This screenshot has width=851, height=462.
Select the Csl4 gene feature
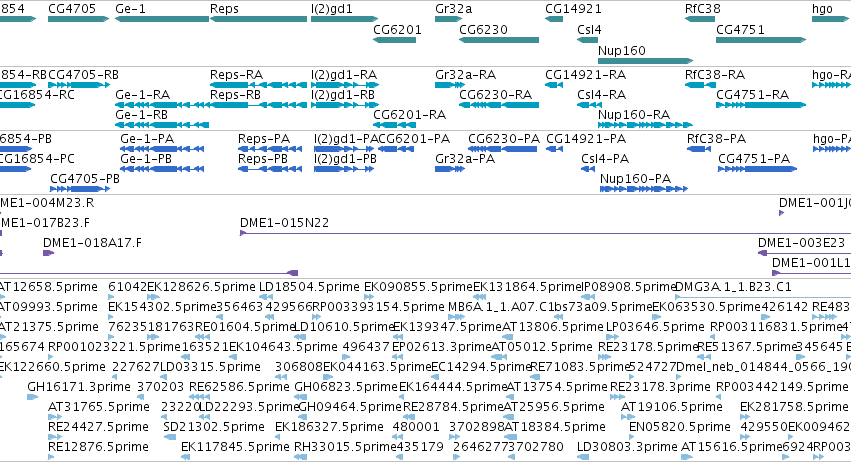click(x=587, y=40)
